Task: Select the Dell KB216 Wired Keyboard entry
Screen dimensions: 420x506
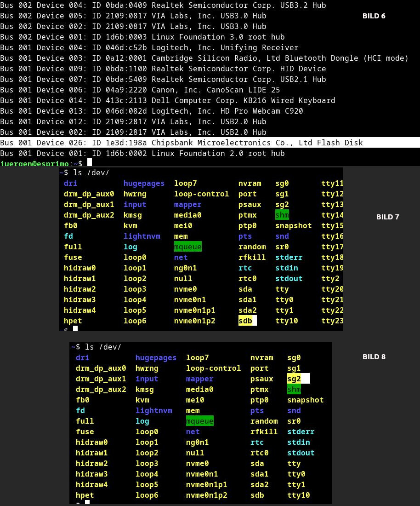Action: [168, 100]
